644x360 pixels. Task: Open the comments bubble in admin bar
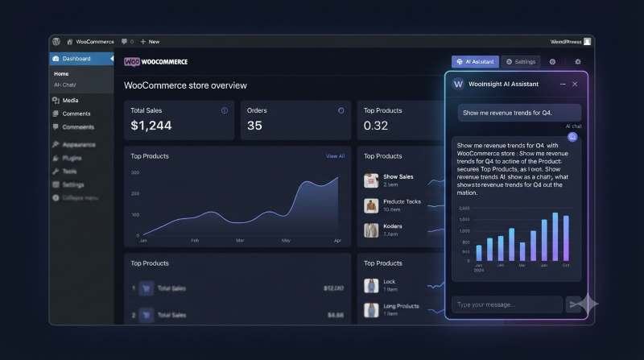pos(124,42)
